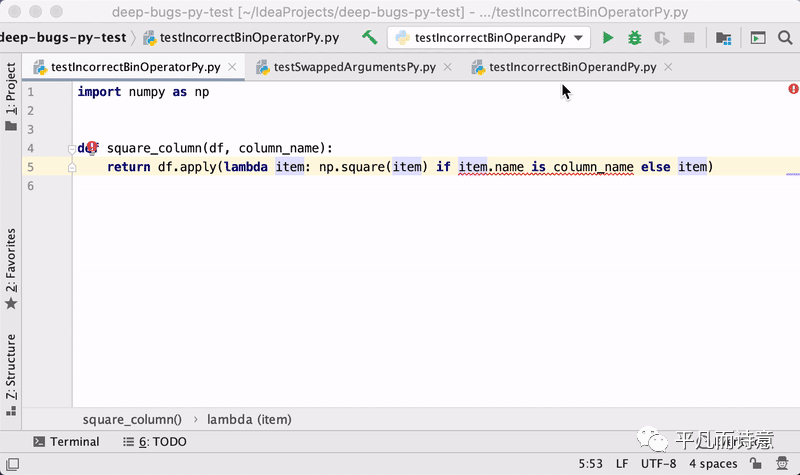Start debugging with the green bug icon
Image resolution: width=800 pixels, height=475 pixels.
pyautogui.click(x=634, y=38)
